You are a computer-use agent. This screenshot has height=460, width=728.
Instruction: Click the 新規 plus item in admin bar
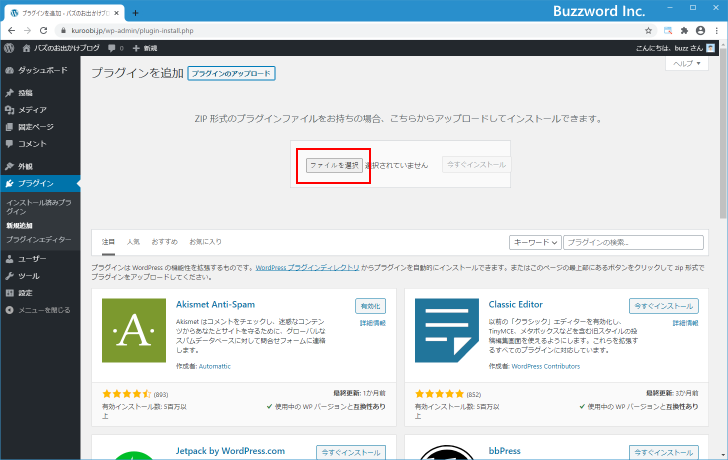145,48
